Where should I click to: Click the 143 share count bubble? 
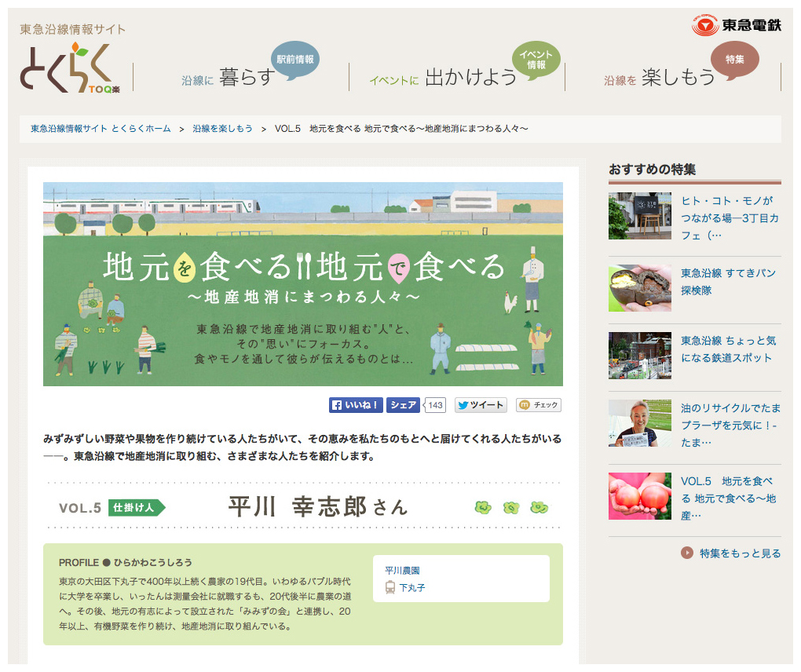(x=435, y=405)
